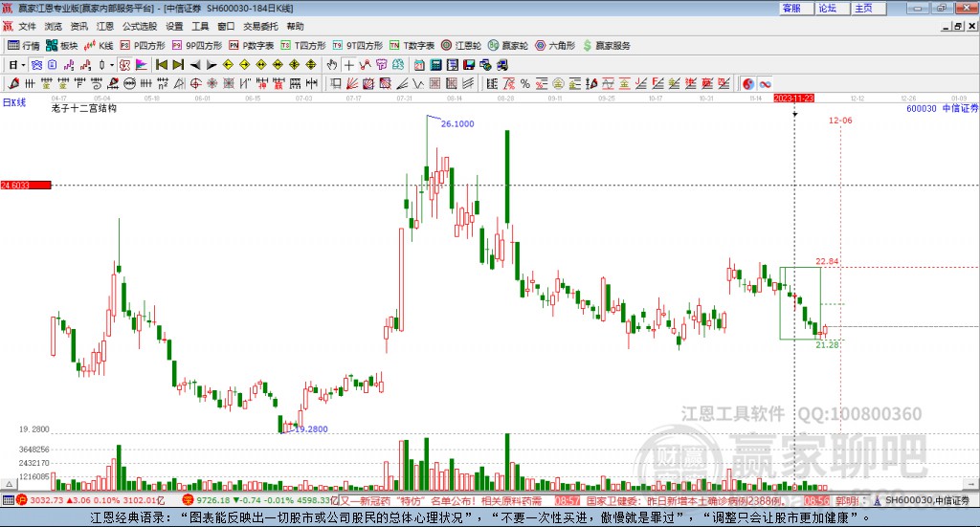Viewport: 980px width, 527px height.
Task: Click the 22.84 red price label
Action: point(827,261)
